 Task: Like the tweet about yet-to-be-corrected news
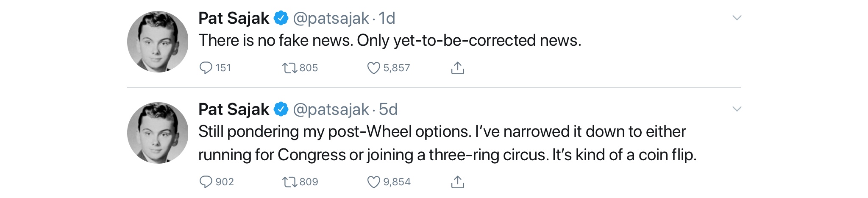(373, 68)
